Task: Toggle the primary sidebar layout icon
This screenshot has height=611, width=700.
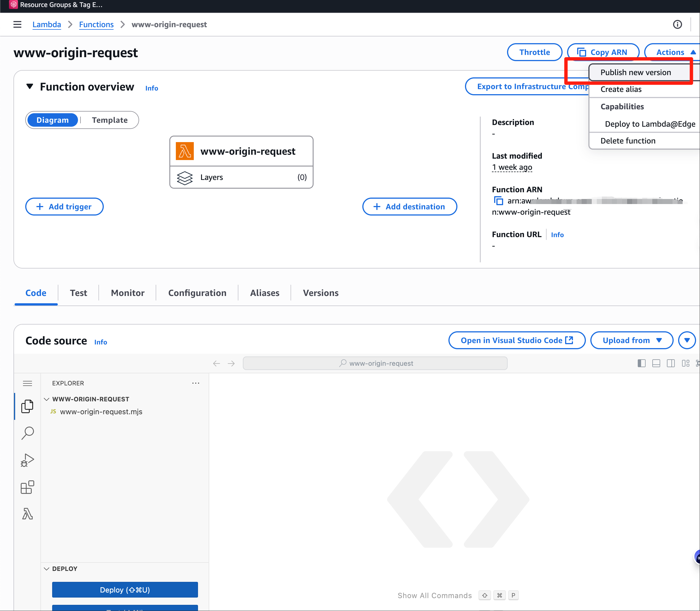Action: [641, 364]
